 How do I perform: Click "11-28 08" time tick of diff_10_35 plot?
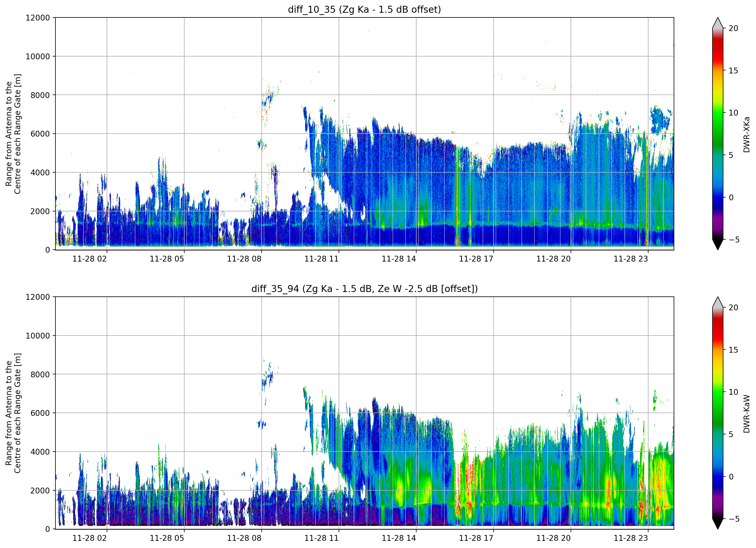pos(244,259)
